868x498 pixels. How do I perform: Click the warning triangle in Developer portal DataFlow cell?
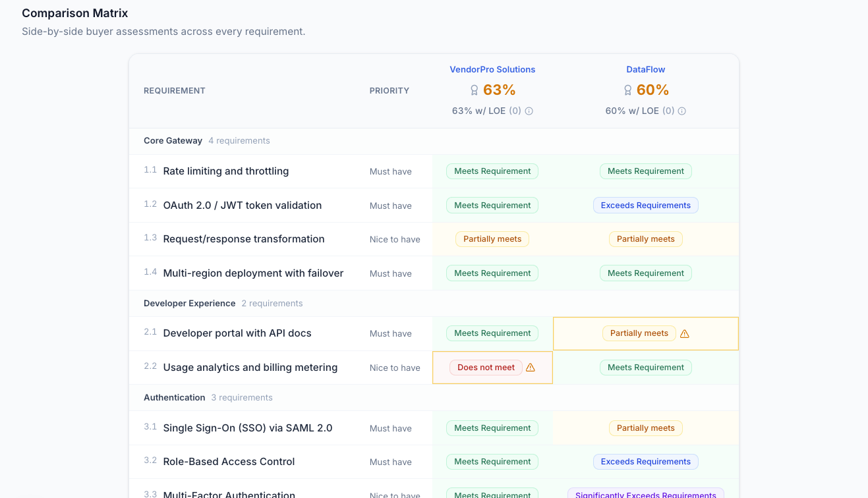pyautogui.click(x=685, y=334)
